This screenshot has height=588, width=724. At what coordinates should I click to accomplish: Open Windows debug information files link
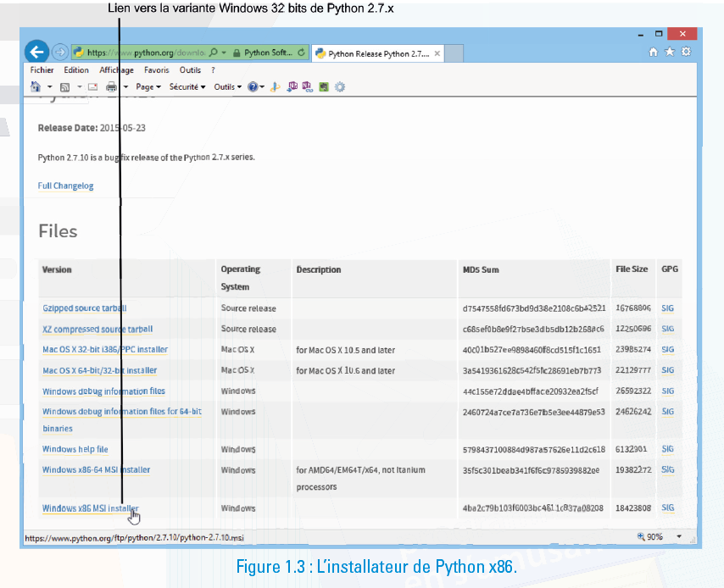click(103, 391)
